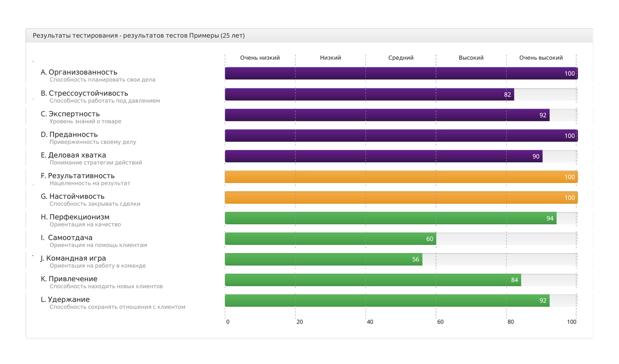The width and height of the screenshot is (619, 364).
Task: Select the Экспертность bar showing 92
Action: 387,115
